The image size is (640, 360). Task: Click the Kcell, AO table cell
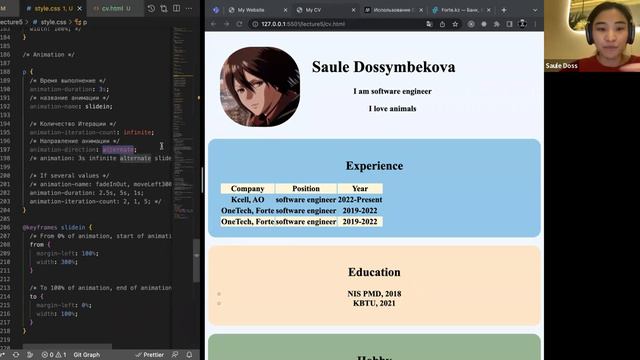[x=247, y=200]
